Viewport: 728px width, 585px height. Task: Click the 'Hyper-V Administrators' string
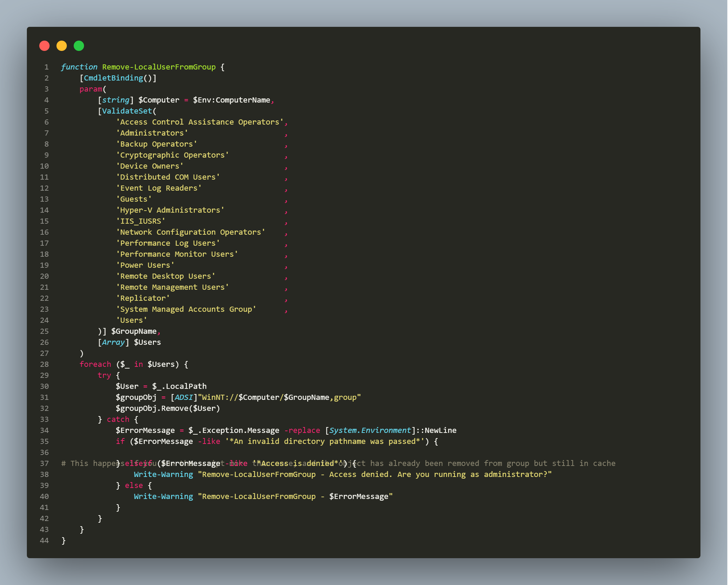[170, 210]
